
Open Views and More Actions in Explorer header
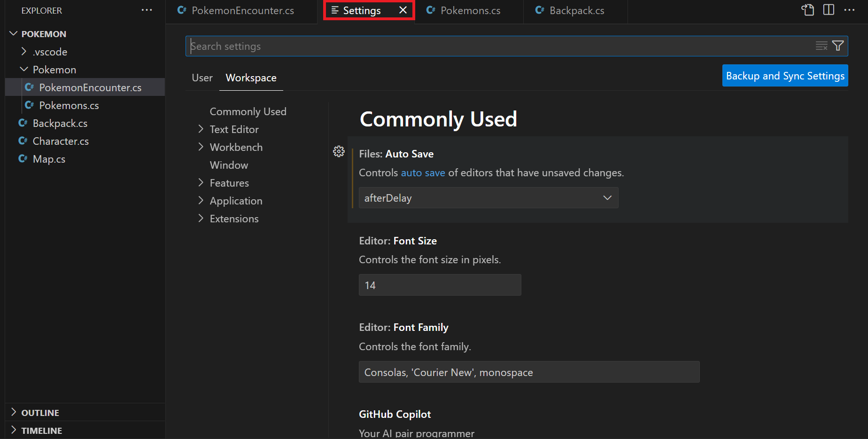pyautogui.click(x=147, y=10)
